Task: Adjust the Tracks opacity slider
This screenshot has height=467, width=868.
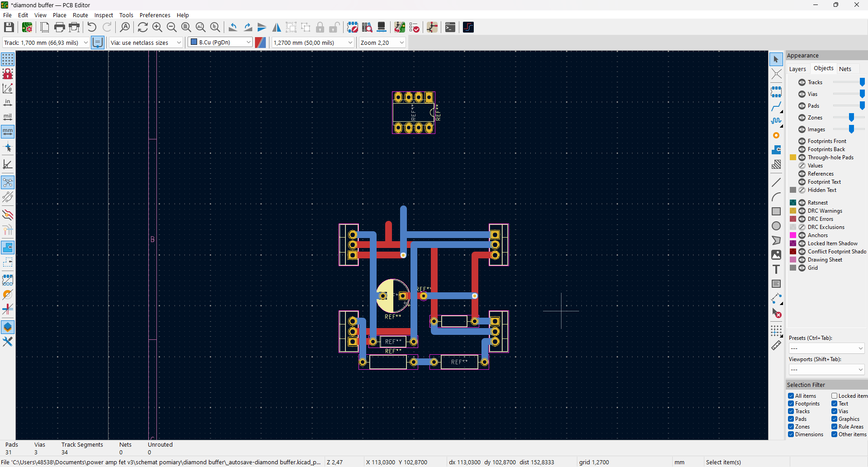Action: click(x=848, y=82)
